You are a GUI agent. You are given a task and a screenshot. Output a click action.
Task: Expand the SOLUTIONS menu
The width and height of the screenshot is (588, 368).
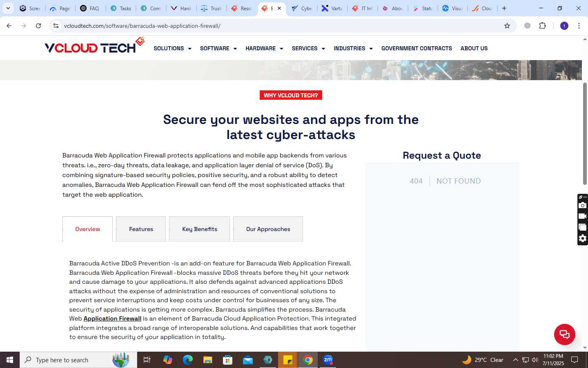[172, 48]
